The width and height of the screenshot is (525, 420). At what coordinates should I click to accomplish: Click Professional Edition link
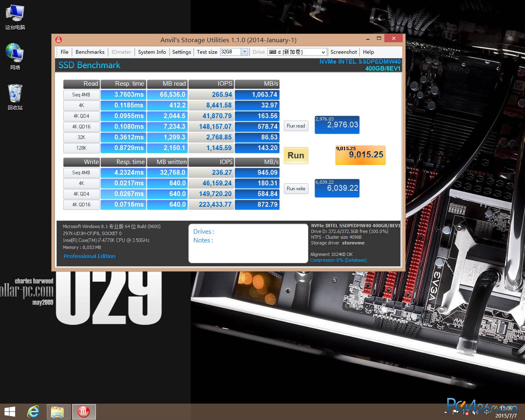[x=89, y=256]
